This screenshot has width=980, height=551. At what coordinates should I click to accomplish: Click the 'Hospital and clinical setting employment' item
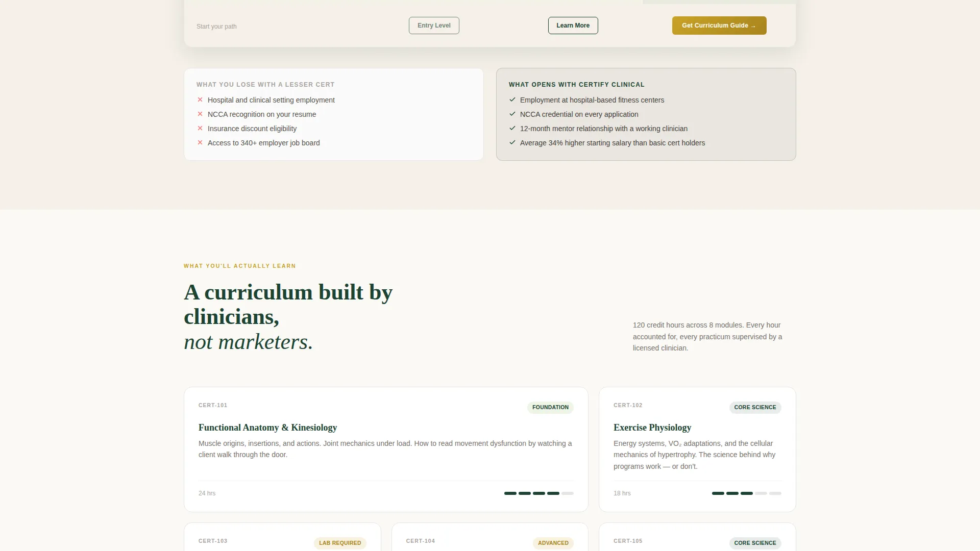(x=271, y=100)
